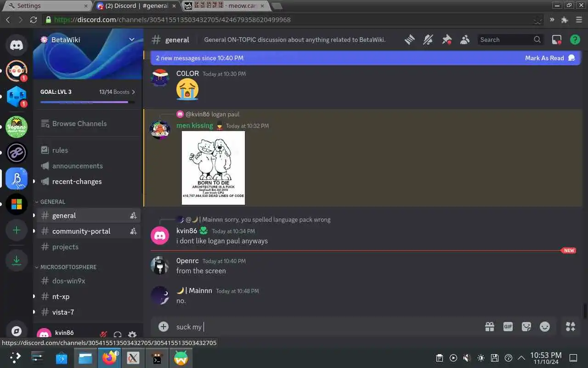The width and height of the screenshot is (588, 368).
Task: Close the Discord browser tab
Action: pos(174,6)
